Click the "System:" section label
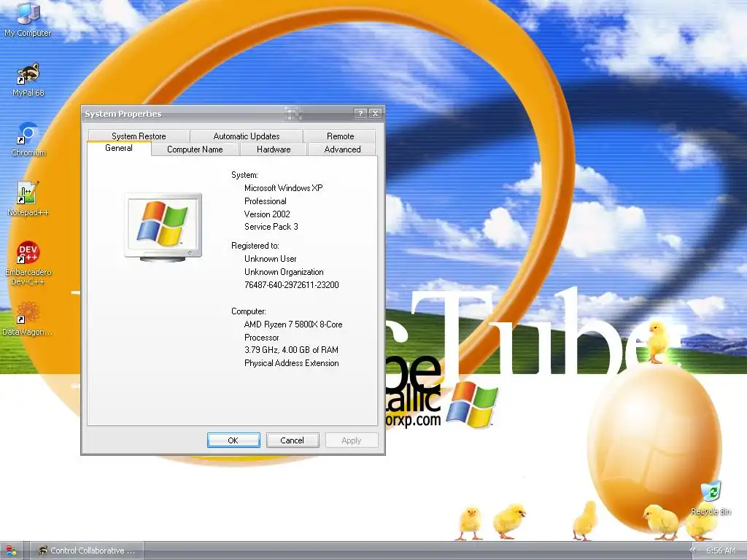747x560 pixels. tap(244, 175)
